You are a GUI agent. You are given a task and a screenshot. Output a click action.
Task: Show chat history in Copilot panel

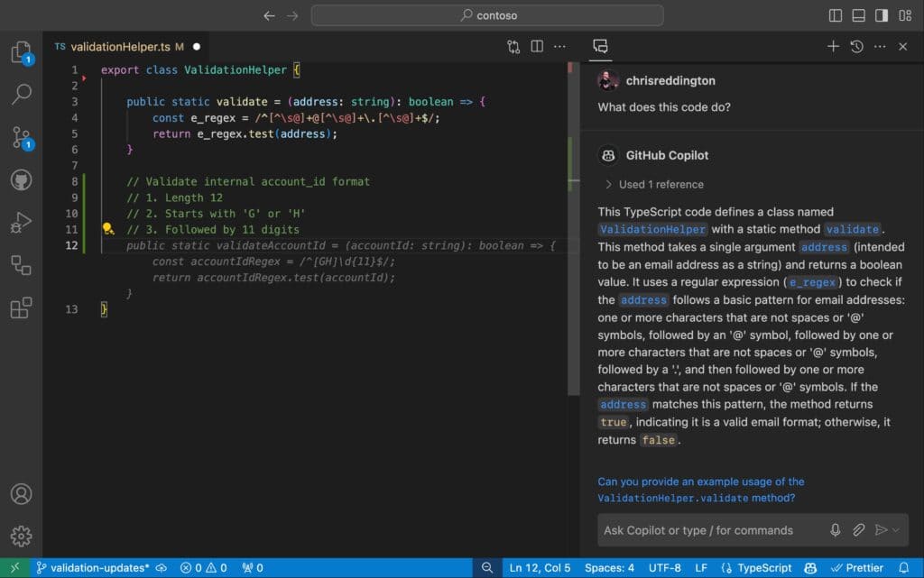856,46
